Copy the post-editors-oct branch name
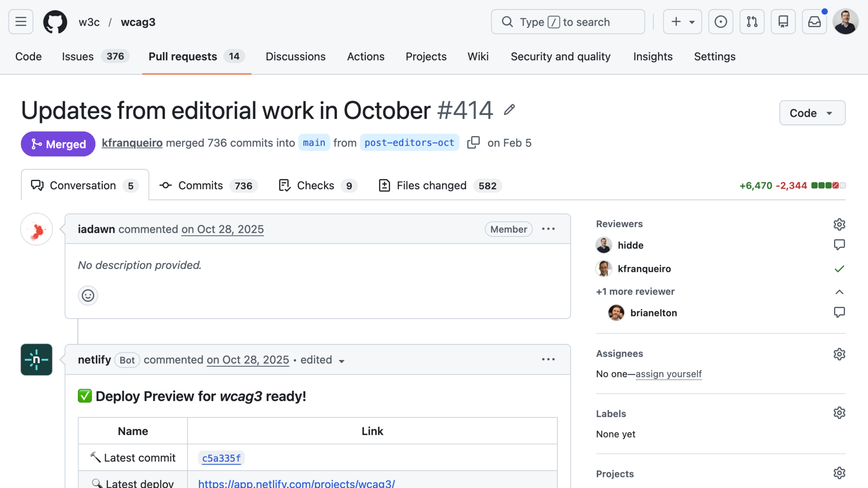 coord(473,143)
